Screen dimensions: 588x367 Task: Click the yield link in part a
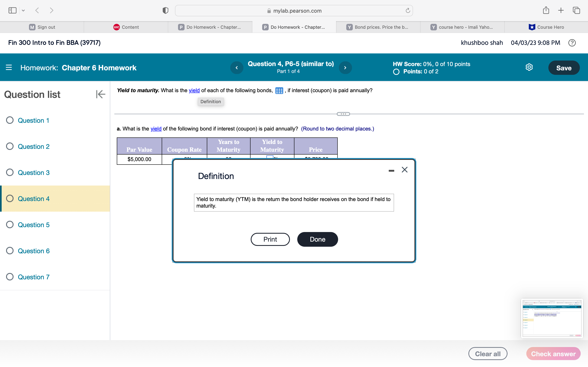[156, 129]
